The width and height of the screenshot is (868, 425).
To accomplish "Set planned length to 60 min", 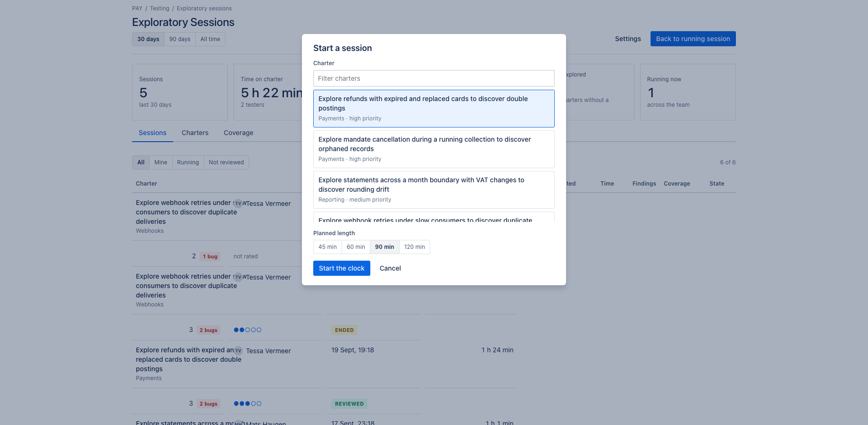I will [356, 247].
